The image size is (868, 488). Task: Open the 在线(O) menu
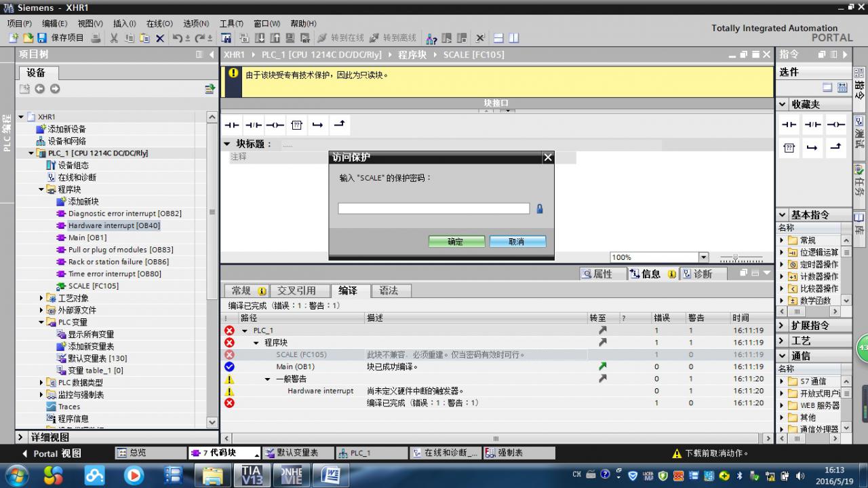159,23
